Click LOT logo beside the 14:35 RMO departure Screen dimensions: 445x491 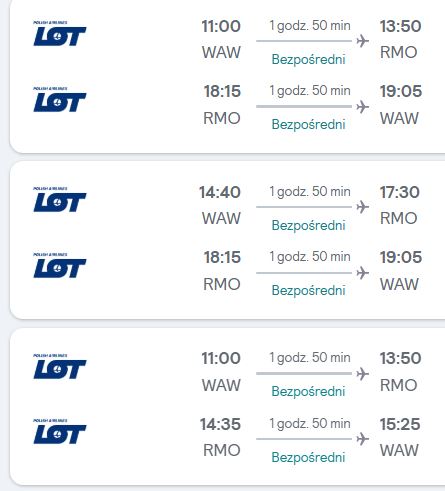[60, 431]
